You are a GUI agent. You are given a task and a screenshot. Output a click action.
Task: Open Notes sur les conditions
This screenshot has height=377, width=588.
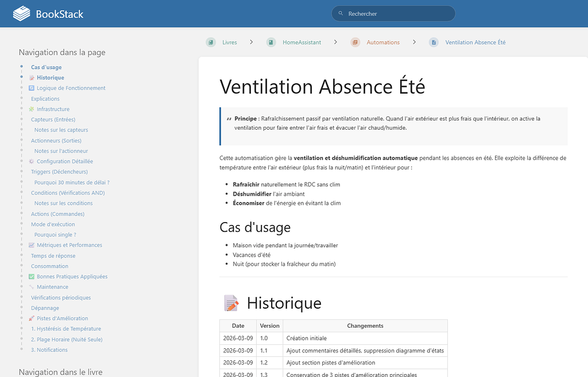[63, 203]
